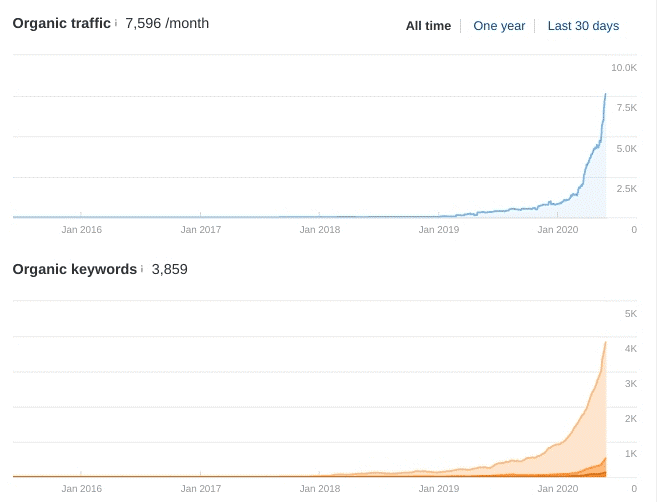The height and width of the screenshot is (502, 657).
Task: Click the info icon beside Organic keywords
Action: (x=142, y=269)
